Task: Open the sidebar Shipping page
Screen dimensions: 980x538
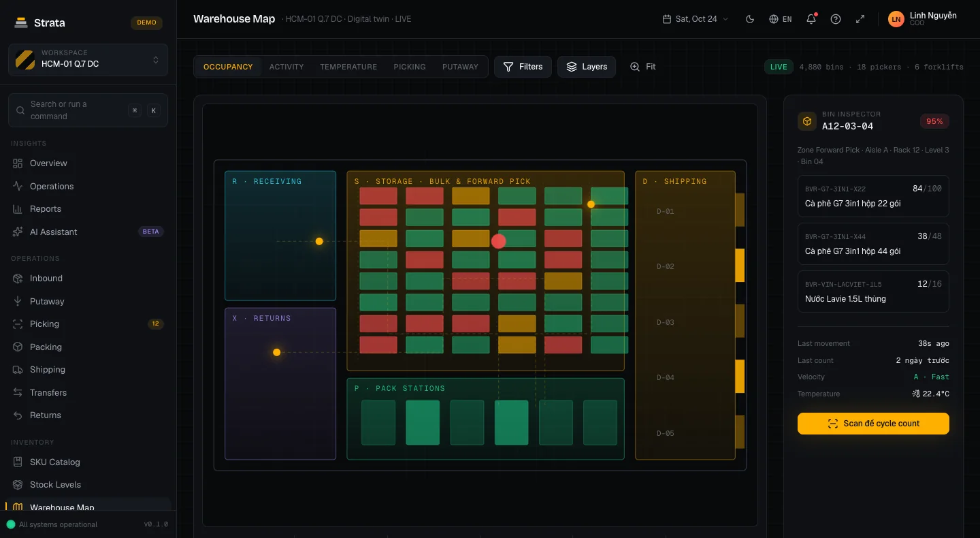Action: [x=88, y=370]
